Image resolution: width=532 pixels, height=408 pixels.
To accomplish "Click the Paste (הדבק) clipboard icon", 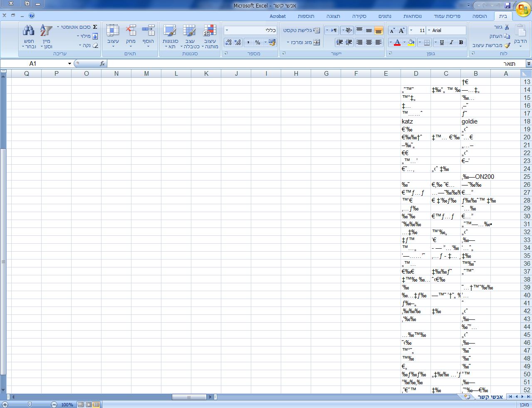I will (520, 30).
